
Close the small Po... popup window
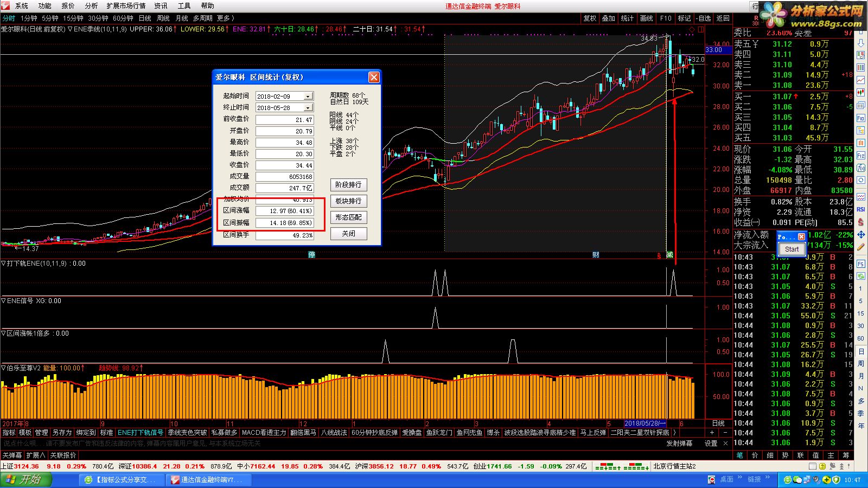[801, 237]
